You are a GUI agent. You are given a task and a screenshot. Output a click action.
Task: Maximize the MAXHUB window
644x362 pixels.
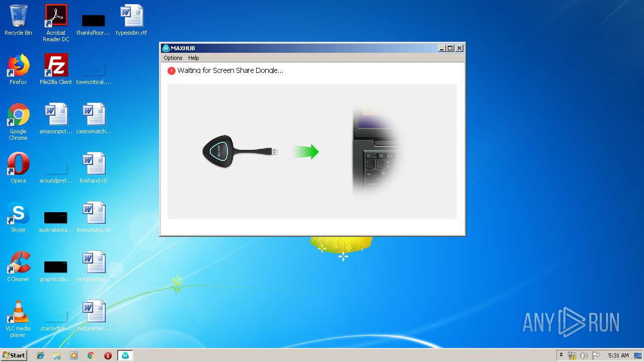(450, 48)
